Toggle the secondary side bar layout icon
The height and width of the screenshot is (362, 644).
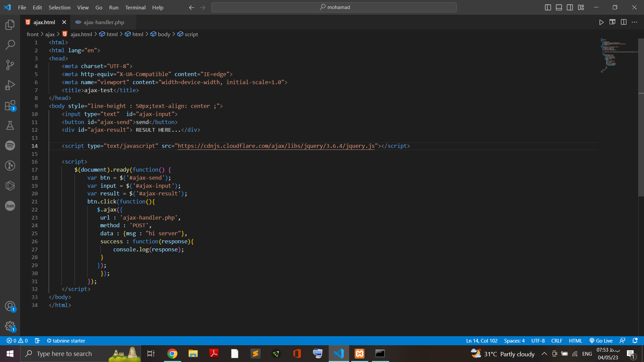pos(570,7)
